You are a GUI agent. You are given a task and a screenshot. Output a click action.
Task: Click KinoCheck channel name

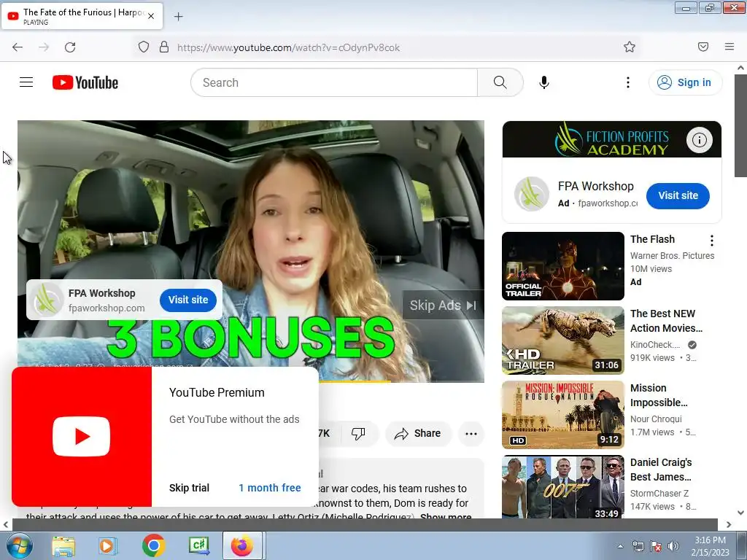tap(655, 345)
